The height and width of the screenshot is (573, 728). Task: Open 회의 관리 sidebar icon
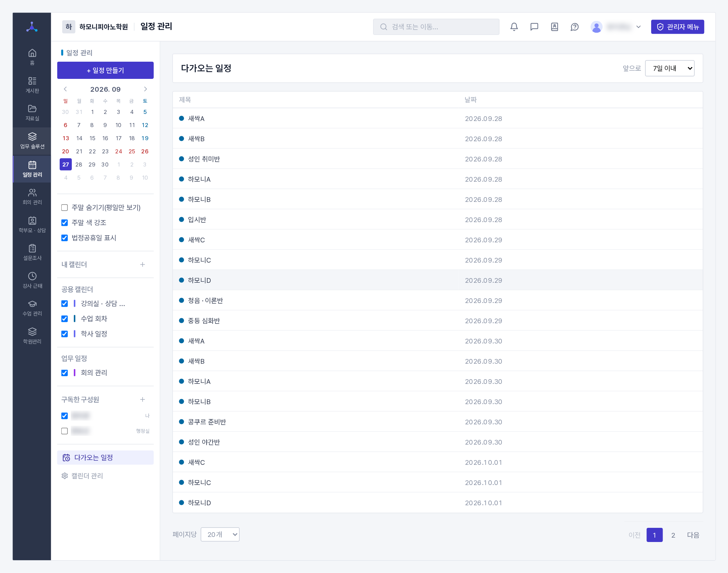(x=32, y=197)
